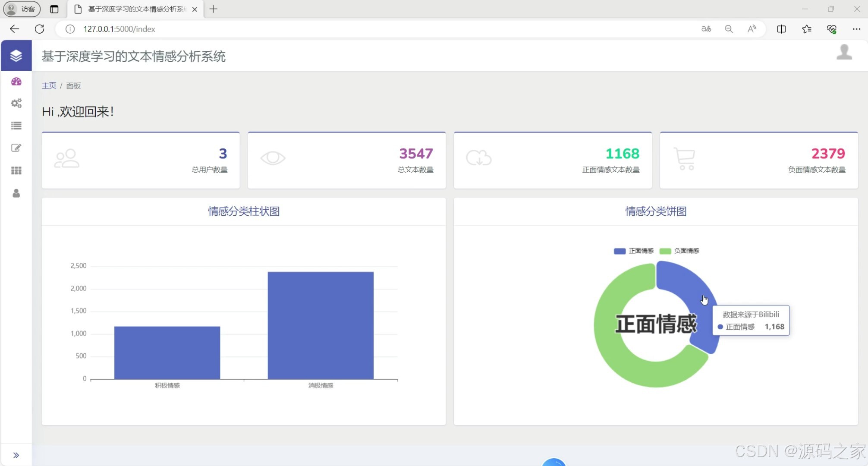The width and height of the screenshot is (868, 466).
Task: Click the layers logo icon in the sidebar
Action: click(16, 56)
